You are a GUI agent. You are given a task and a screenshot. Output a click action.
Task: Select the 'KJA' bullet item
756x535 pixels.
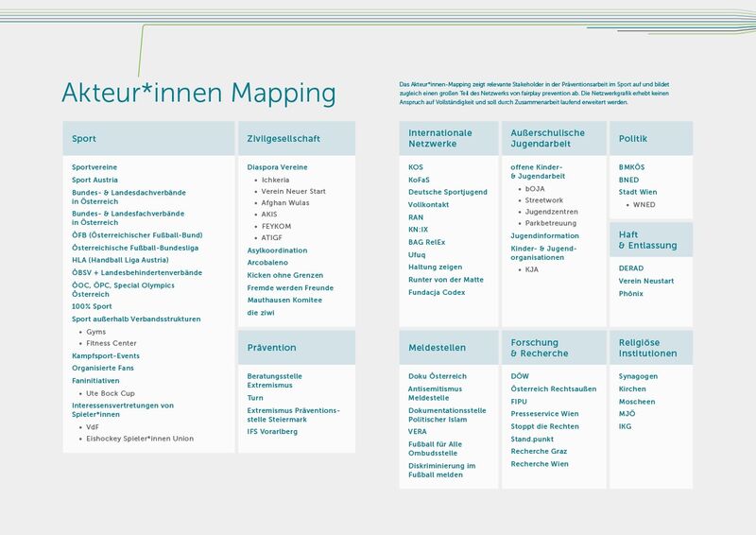click(x=532, y=269)
